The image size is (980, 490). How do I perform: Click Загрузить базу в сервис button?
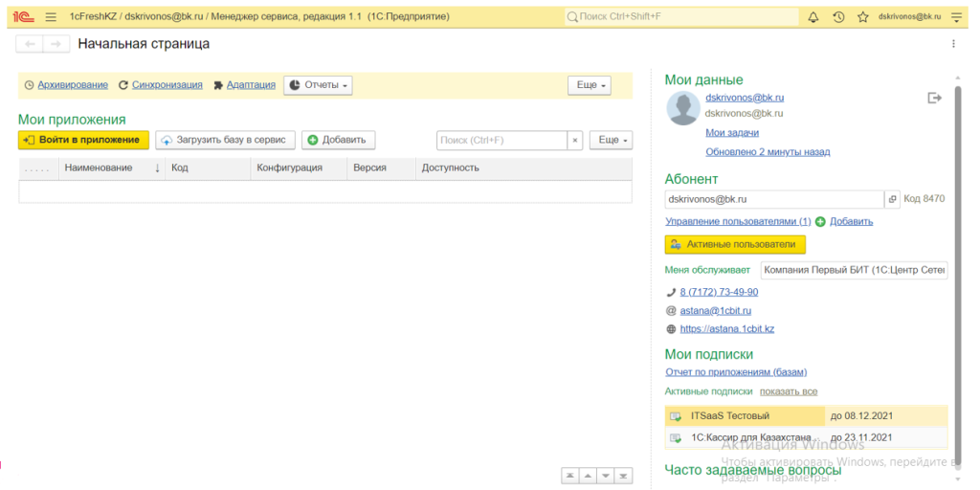[225, 140]
